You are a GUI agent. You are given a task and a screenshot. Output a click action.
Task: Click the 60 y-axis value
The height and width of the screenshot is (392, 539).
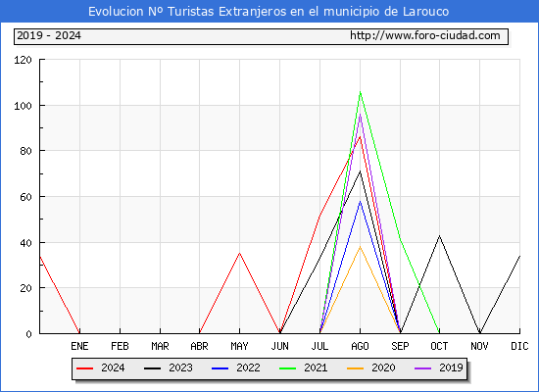pyautogui.click(x=25, y=197)
